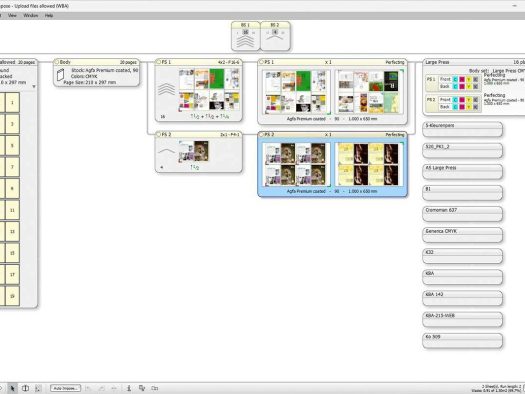Open the Window menu
Viewport: 525px width, 394px height.
[30, 15]
